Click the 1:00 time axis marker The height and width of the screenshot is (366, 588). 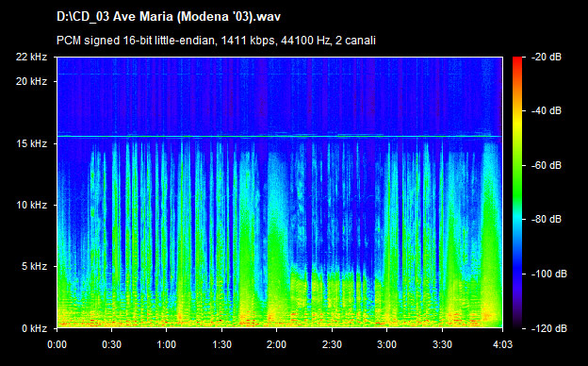click(x=167, y=344)
